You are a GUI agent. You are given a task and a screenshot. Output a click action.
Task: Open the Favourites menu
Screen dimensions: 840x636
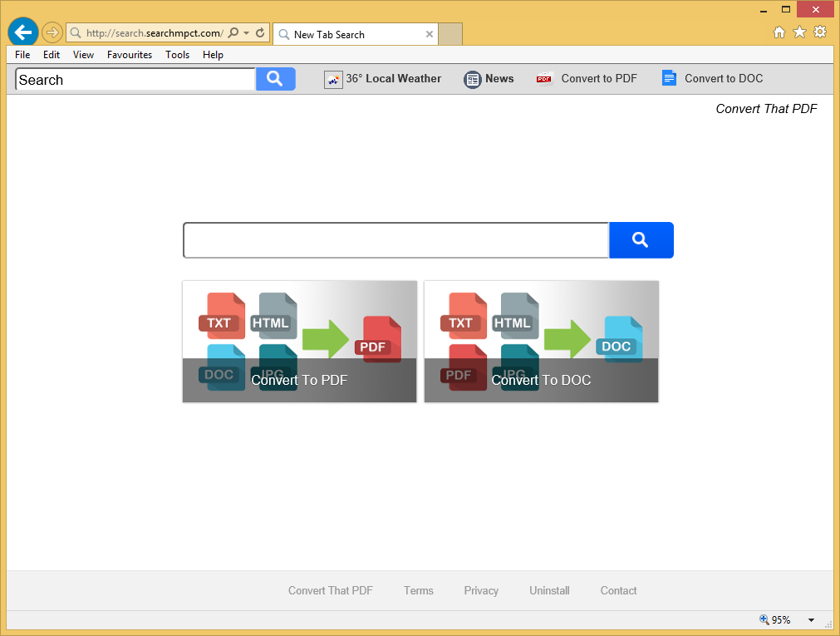click(x=130, y=55)
